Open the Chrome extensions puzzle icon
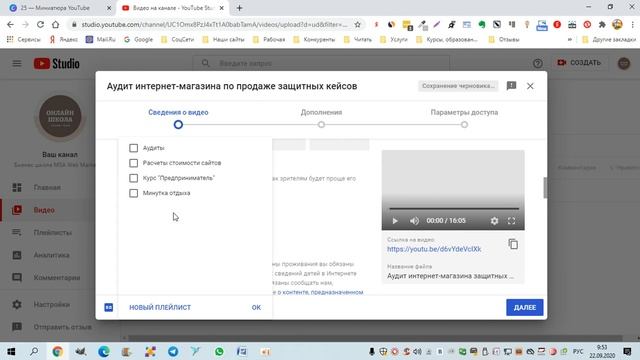The image size is (640, 360). 602,24
